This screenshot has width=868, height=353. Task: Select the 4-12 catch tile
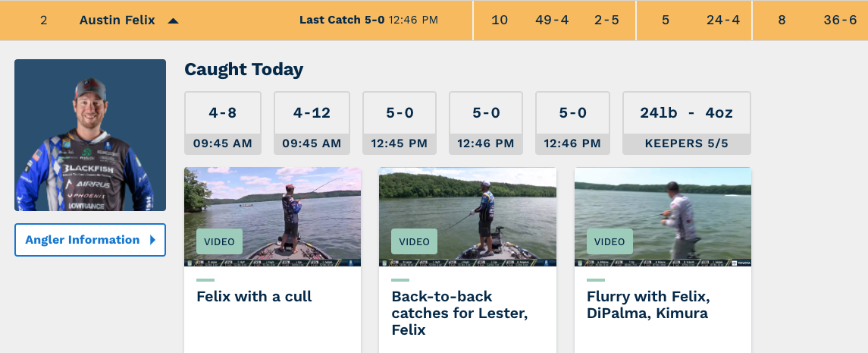pyautogui.click(x=312, y=123)
